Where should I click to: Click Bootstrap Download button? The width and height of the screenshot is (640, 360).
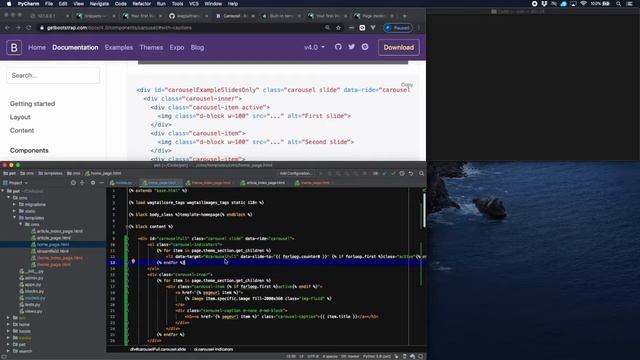coord(398,47)
